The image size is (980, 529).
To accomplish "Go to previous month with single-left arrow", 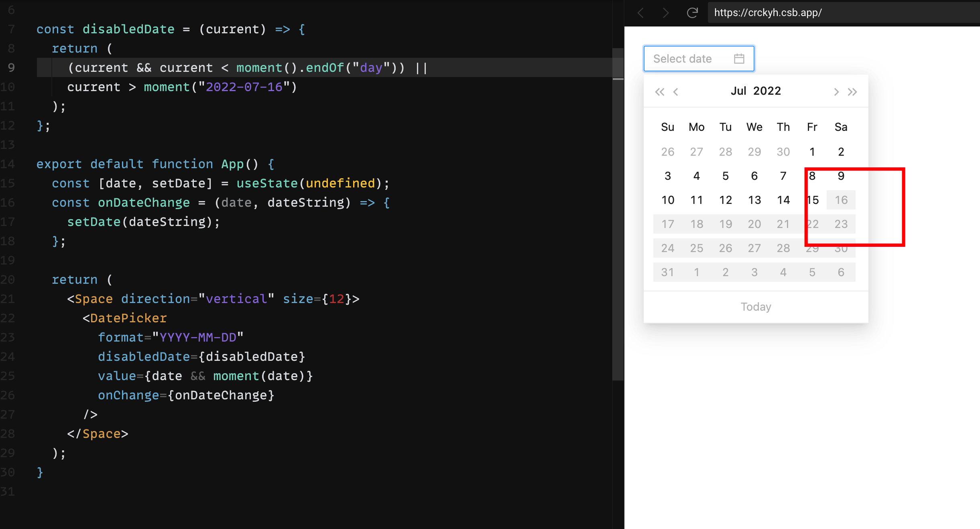I will tap(676, 92).
